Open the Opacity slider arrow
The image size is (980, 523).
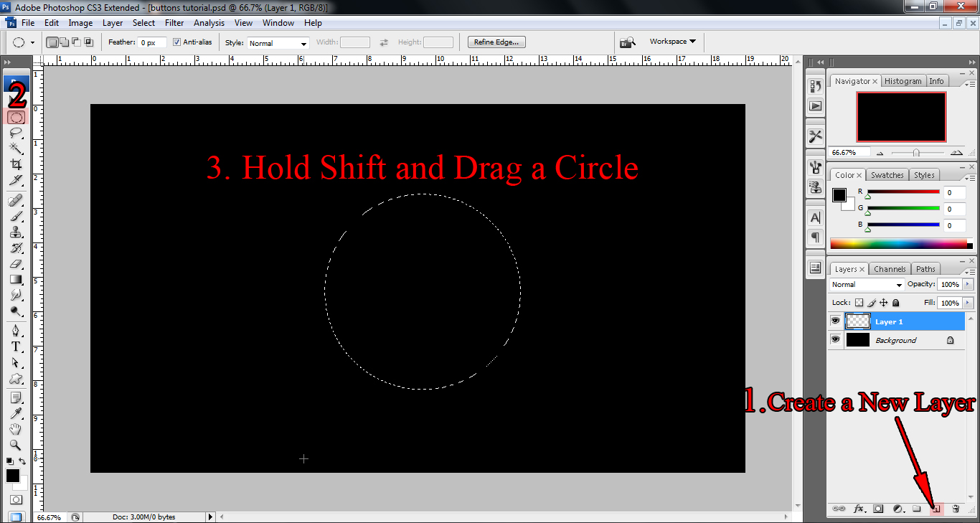[x=969, y=285]
